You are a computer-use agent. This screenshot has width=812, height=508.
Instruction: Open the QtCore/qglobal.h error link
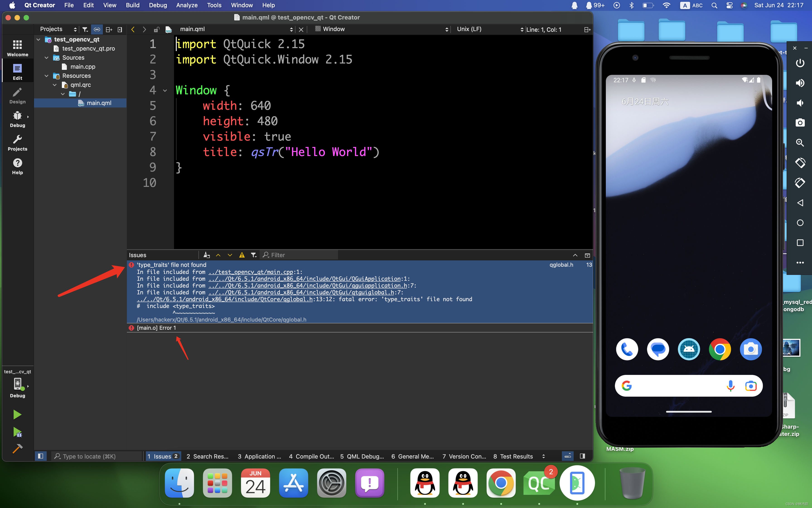225,299
